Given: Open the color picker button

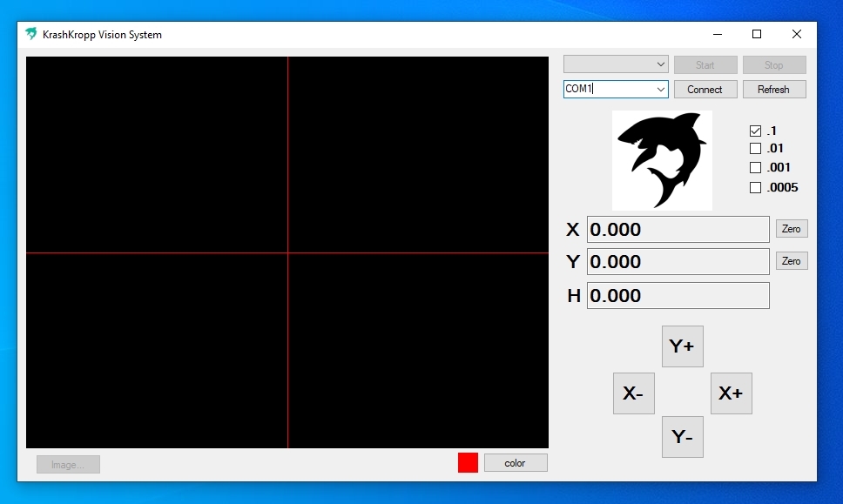Looking at the screenshot, I should point(516,463).
